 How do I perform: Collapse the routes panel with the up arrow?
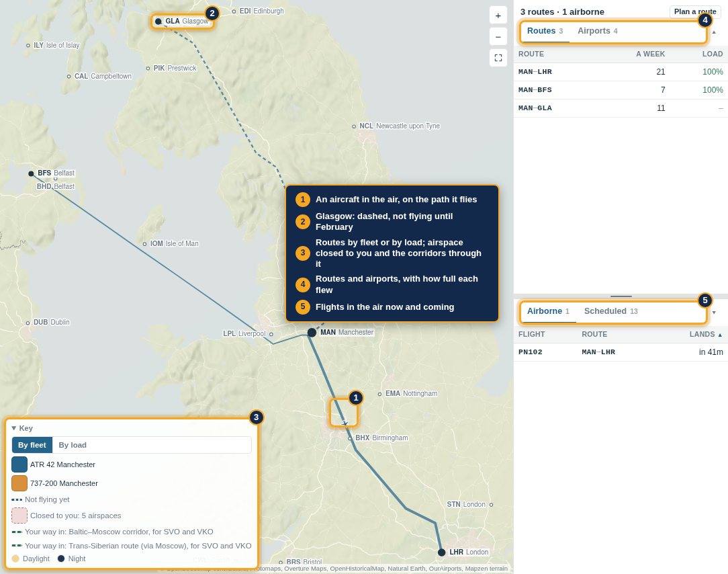pos(714,32)
